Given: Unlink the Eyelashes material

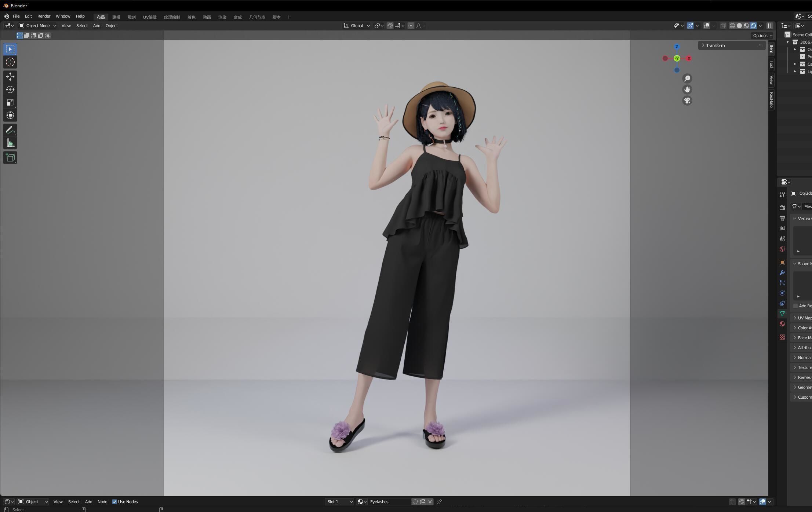Looking at the screenshot, I should pyautogui.click(x=430, y=502).
